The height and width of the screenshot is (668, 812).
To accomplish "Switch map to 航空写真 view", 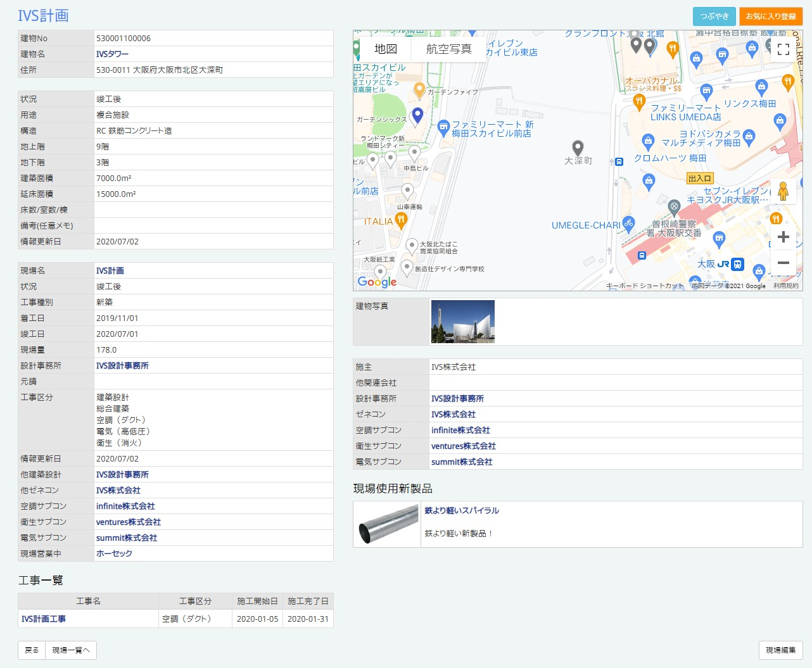I will coord(448,49).
